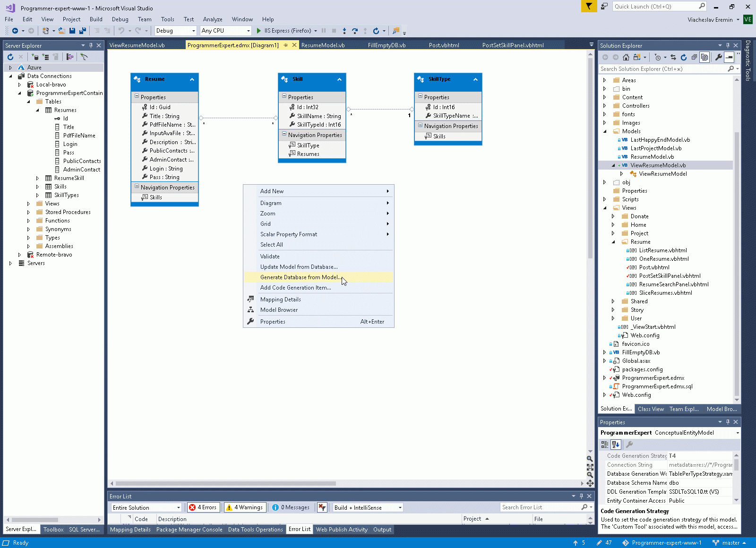Screen dimensions: 756x548
Task: Toggle Show All Files in Solution Explorer
Action: (704, 57)
